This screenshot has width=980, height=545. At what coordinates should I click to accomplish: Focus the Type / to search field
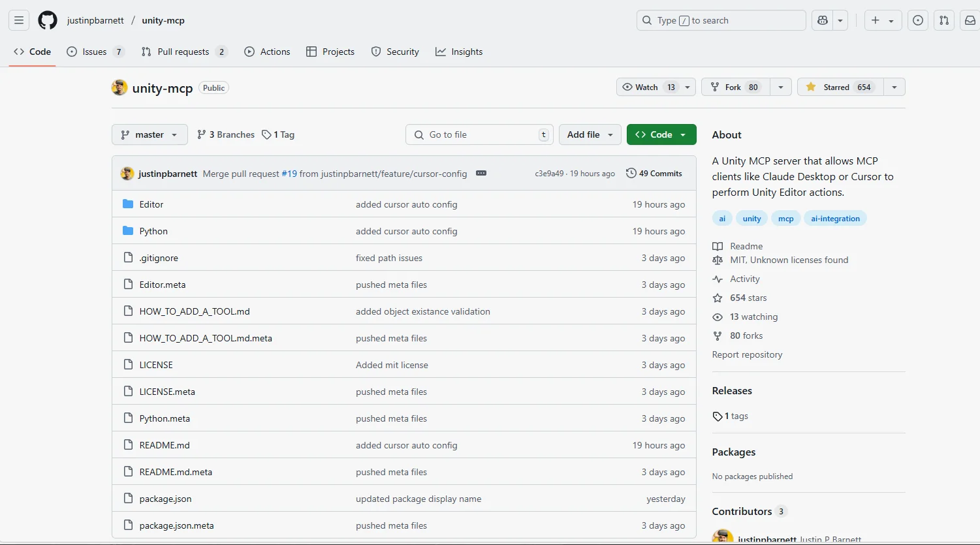[721, 20]
